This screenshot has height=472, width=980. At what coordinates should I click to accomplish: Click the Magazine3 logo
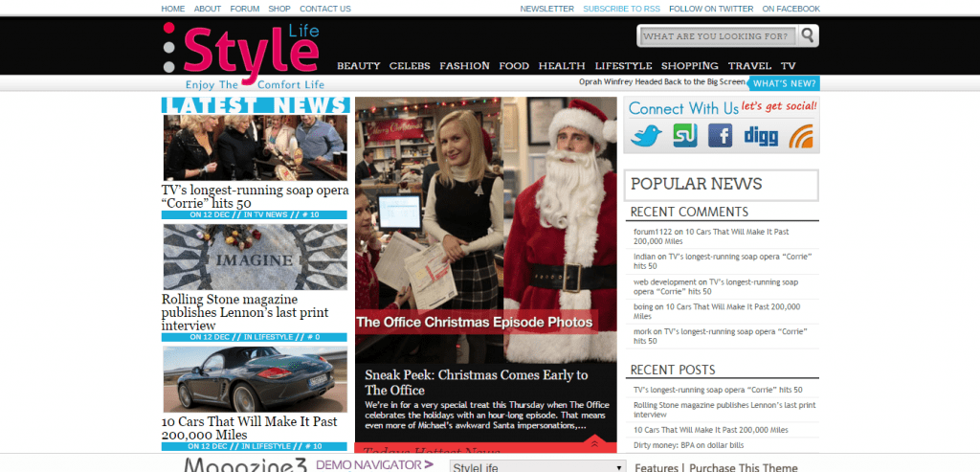[x=247, y=464]
